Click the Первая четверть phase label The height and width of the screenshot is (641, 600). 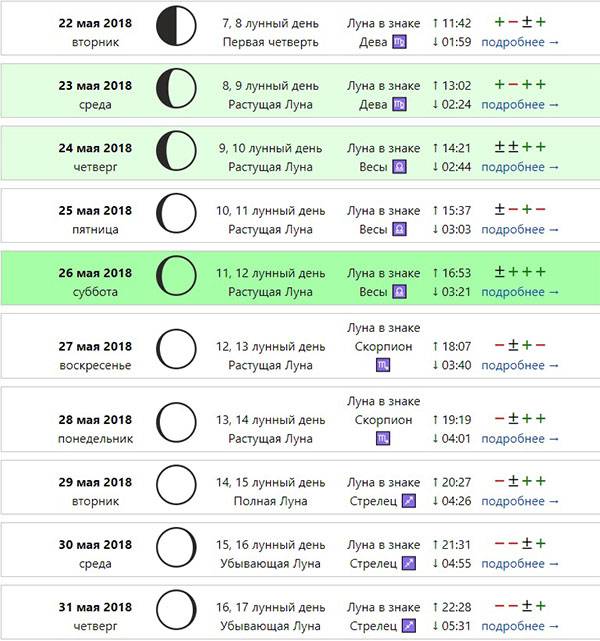[x=270, y=43]
